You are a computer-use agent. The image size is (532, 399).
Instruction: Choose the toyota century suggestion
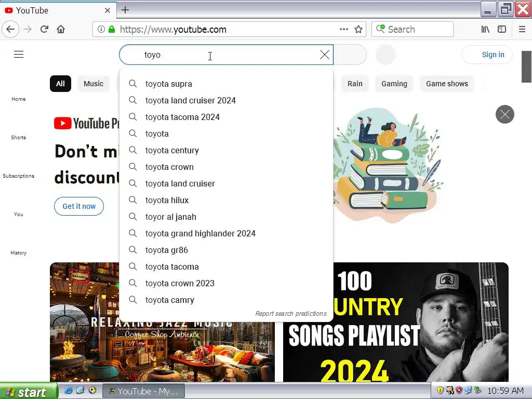pyautogui.click(x=226, y=150)
